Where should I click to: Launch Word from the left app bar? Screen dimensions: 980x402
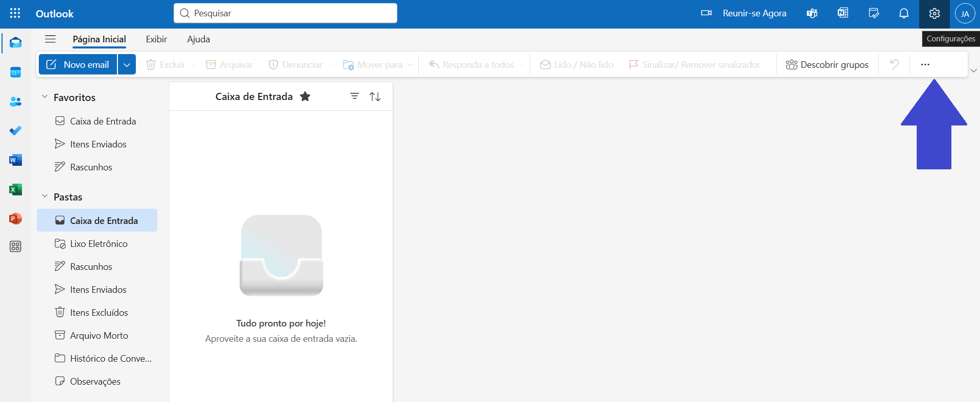(15, 160)
